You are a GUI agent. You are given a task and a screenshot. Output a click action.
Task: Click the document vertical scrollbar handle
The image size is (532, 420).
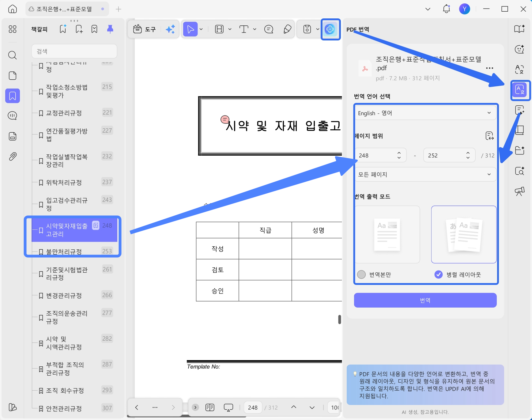tap(339, 320)
